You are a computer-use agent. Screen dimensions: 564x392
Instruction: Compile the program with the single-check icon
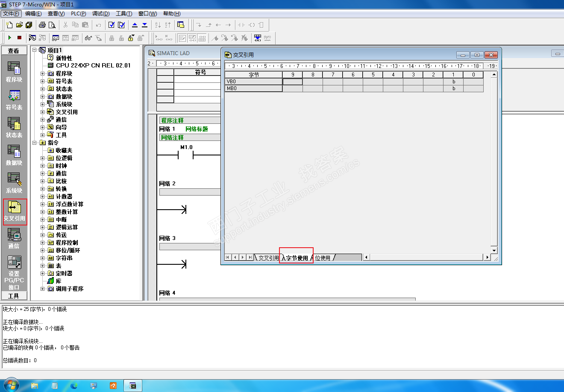pos(112,25)
